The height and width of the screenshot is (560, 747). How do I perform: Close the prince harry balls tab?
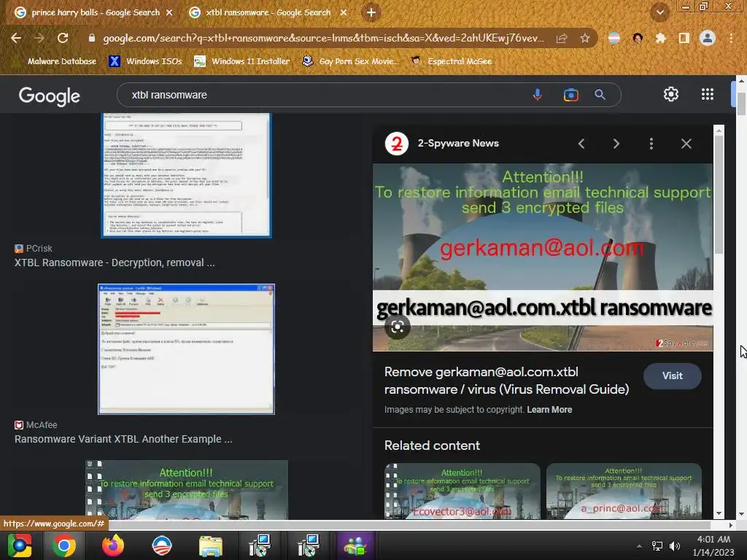169,12
